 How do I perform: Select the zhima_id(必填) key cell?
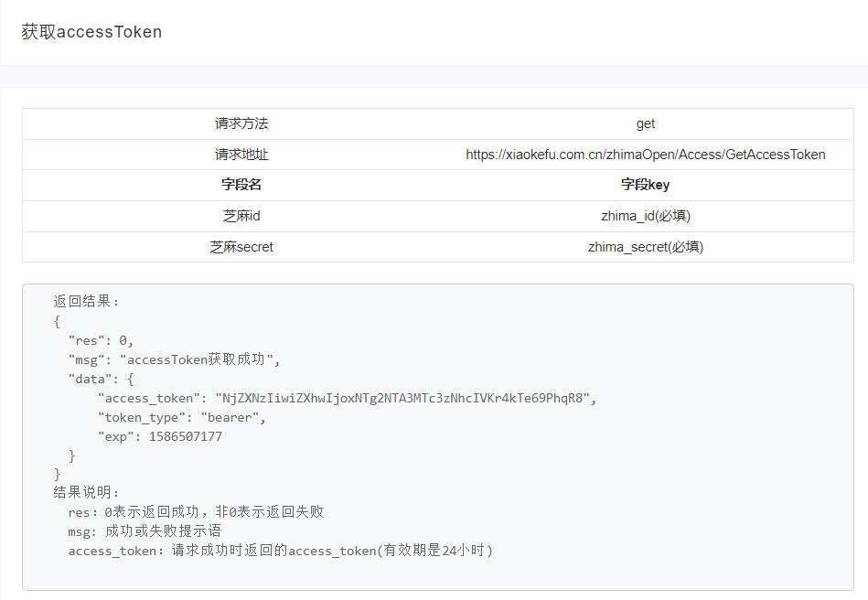tap(646, 216)
